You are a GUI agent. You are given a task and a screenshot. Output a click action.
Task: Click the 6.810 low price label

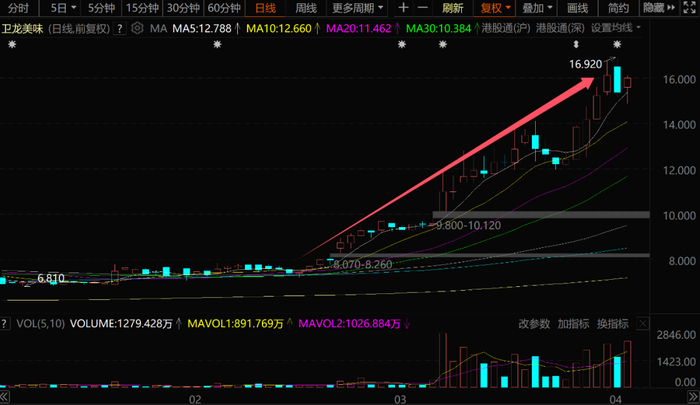tap(51, 279)
